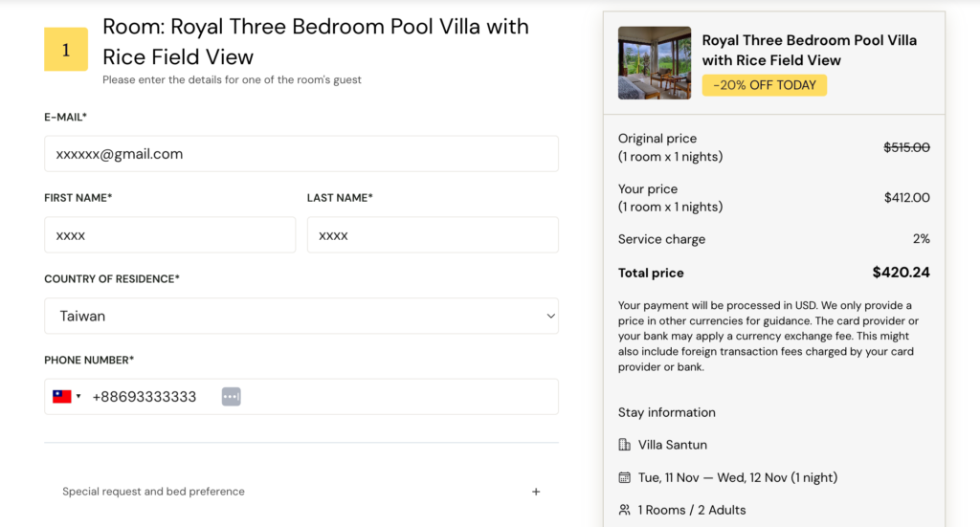Open the Country of Residence dropdown

(x=301, y=316)
